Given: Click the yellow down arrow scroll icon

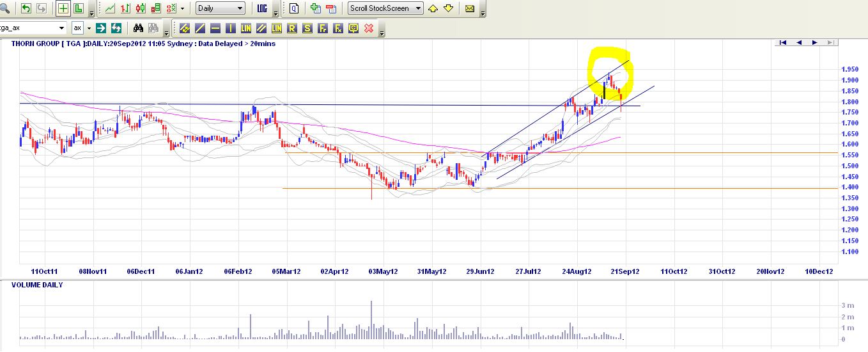Looking at the screenshot, I should (x=448, y=8).
